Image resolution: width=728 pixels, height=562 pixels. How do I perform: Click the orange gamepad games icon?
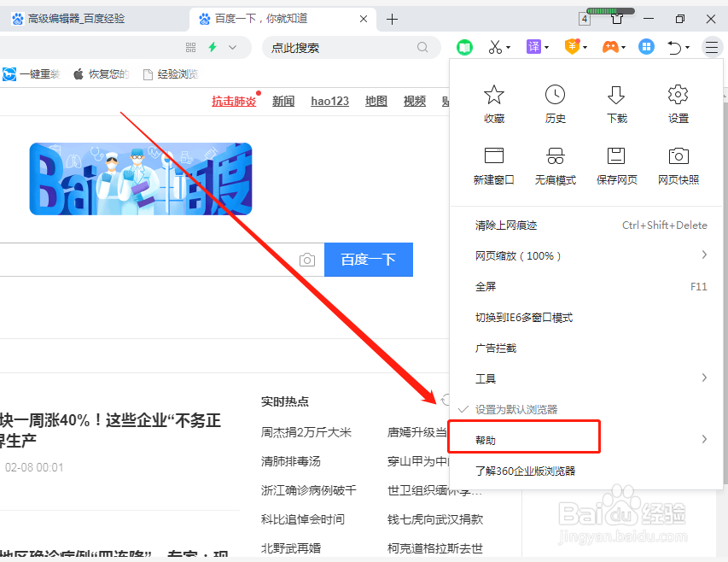click(610, 46)
